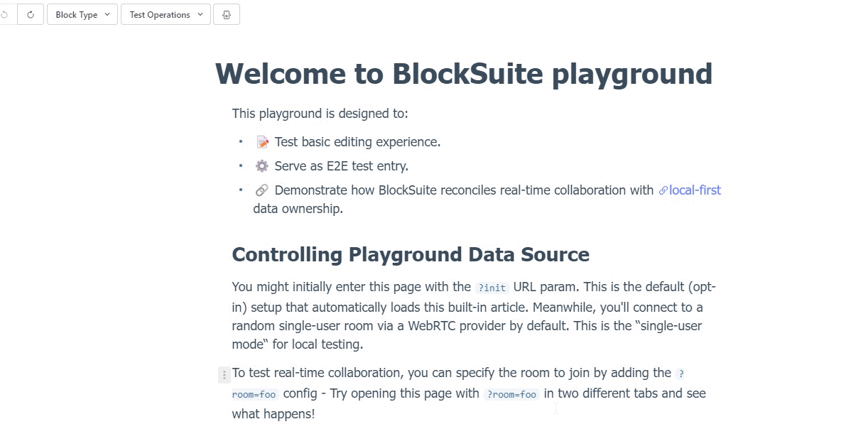The height and width of the screenshot is (424, 868).
Task: Click the chevron inside the Block Type button
Action: [x=108, y=14]
